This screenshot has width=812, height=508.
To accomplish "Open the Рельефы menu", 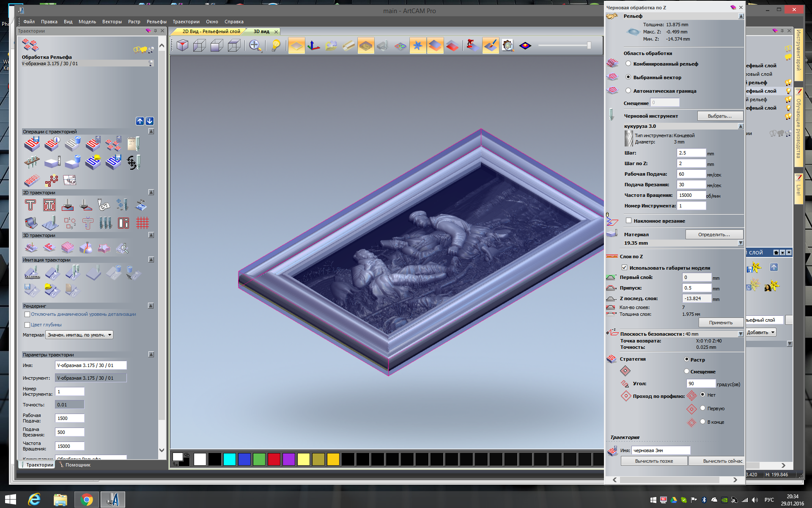I will [156, 22].
